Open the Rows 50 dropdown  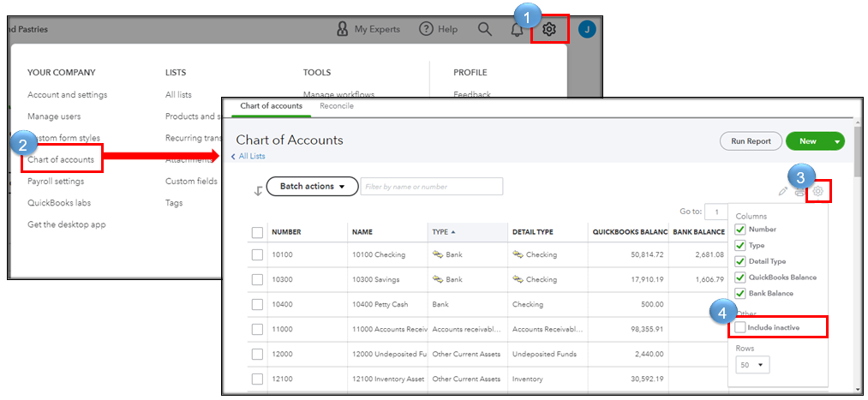752,365
